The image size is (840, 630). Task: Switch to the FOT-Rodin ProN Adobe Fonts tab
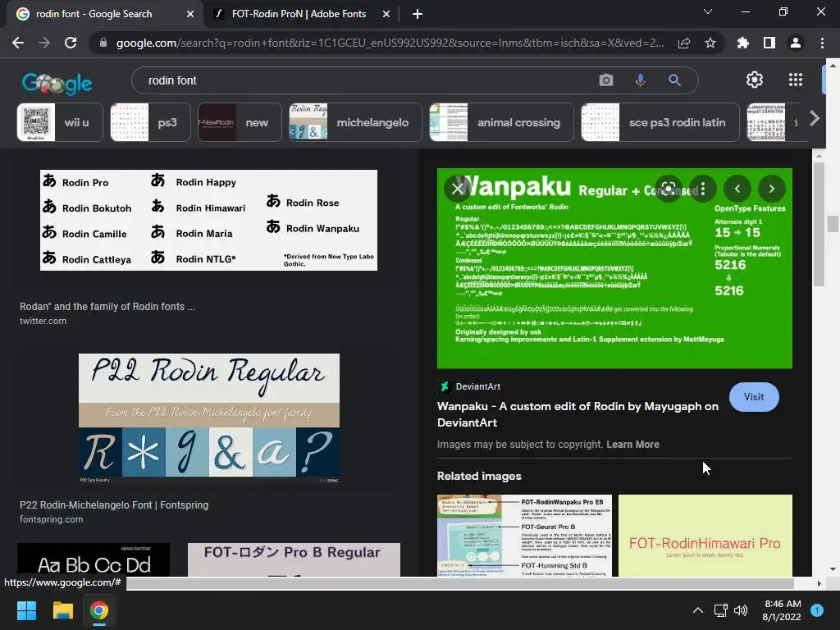tap(299, 14)
